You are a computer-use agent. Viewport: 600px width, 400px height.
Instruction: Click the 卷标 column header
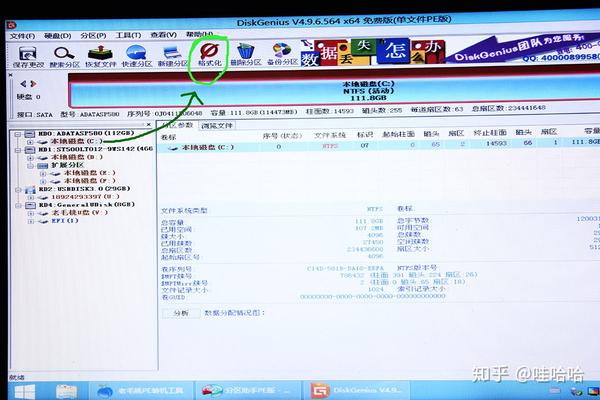pos(168,137)
